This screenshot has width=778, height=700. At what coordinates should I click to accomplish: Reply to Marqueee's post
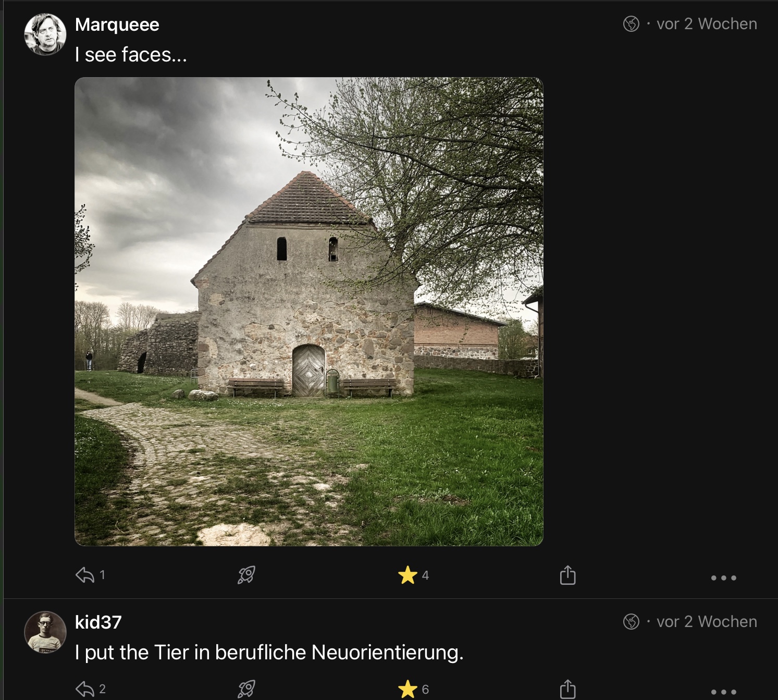click(x=85, y=575)
